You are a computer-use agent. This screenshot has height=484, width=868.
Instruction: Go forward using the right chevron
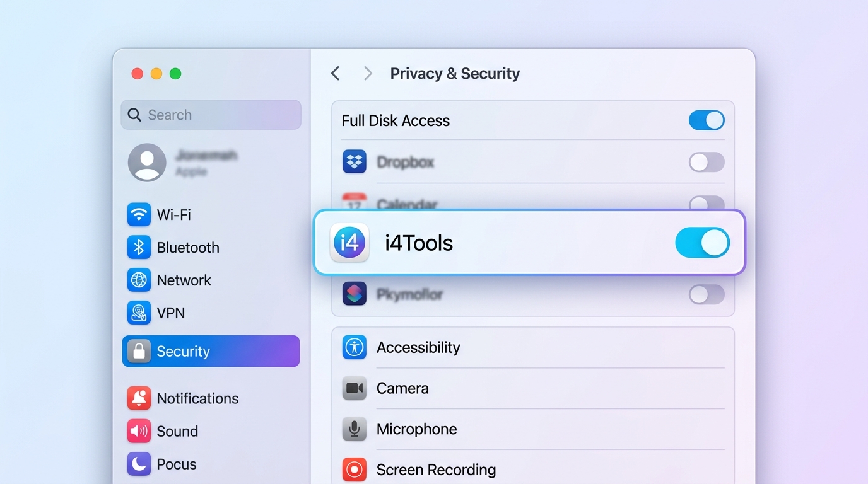(x=368, y=74)
